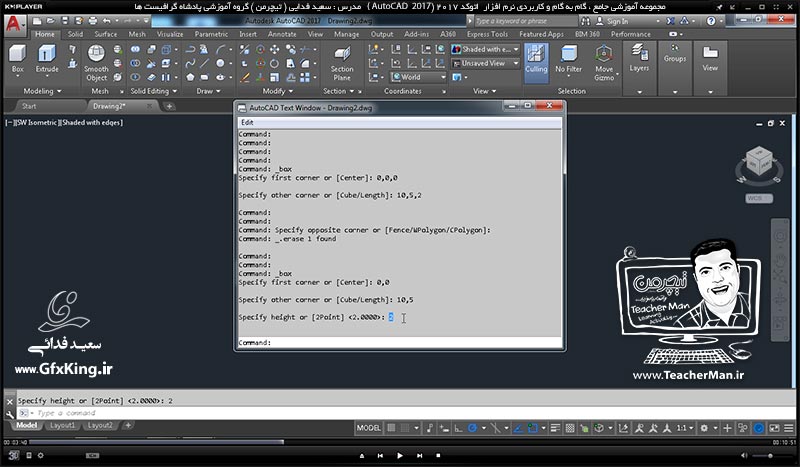This screenshot has width=800, height=467.
Task: Click the Workspace Switching gear icon
Action: [704, 428]
